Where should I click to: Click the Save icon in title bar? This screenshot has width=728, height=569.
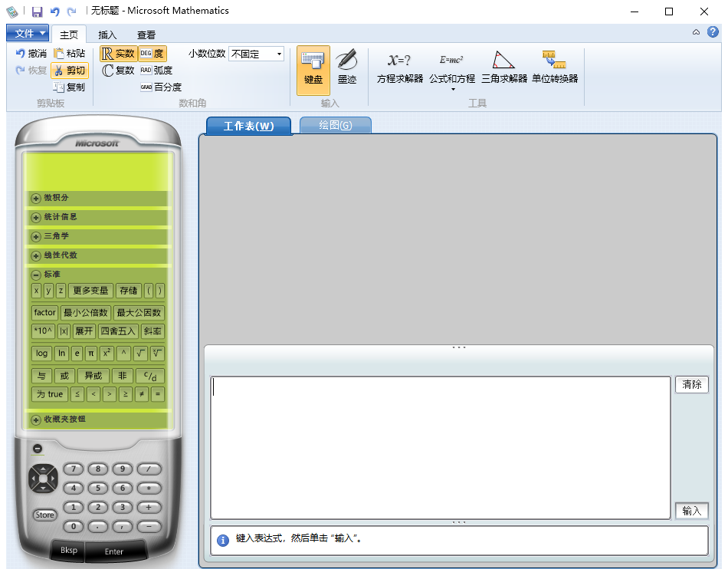click(37, 12)
